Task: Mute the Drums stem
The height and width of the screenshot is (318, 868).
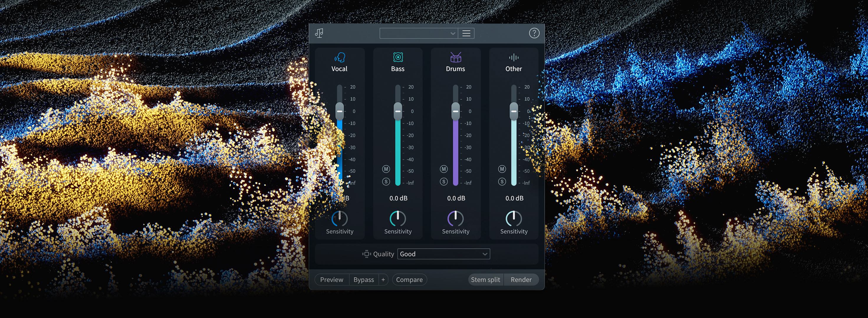Action: [x=444, y=169]
